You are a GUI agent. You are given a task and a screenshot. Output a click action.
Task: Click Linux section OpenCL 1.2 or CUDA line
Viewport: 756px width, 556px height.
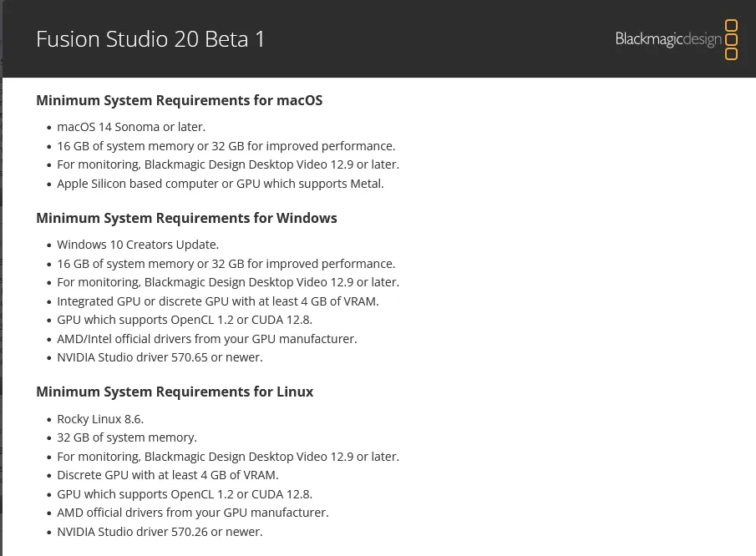coord(185,494)
